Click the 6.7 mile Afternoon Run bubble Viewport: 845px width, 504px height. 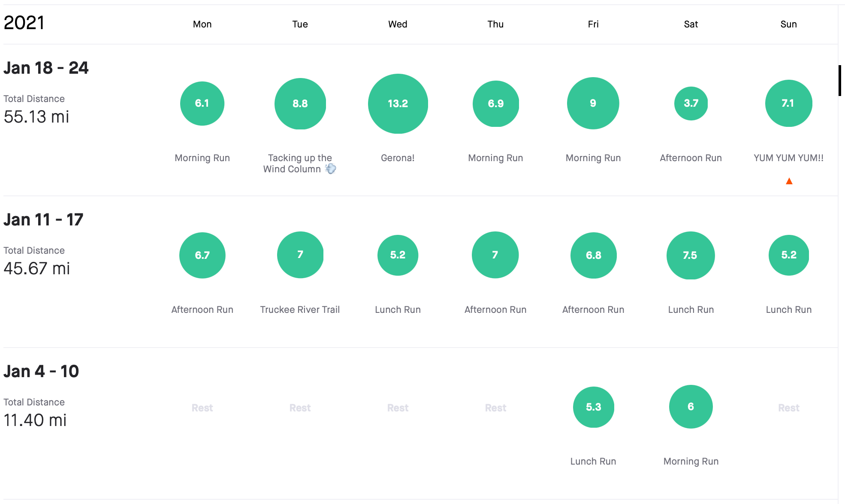202,255
